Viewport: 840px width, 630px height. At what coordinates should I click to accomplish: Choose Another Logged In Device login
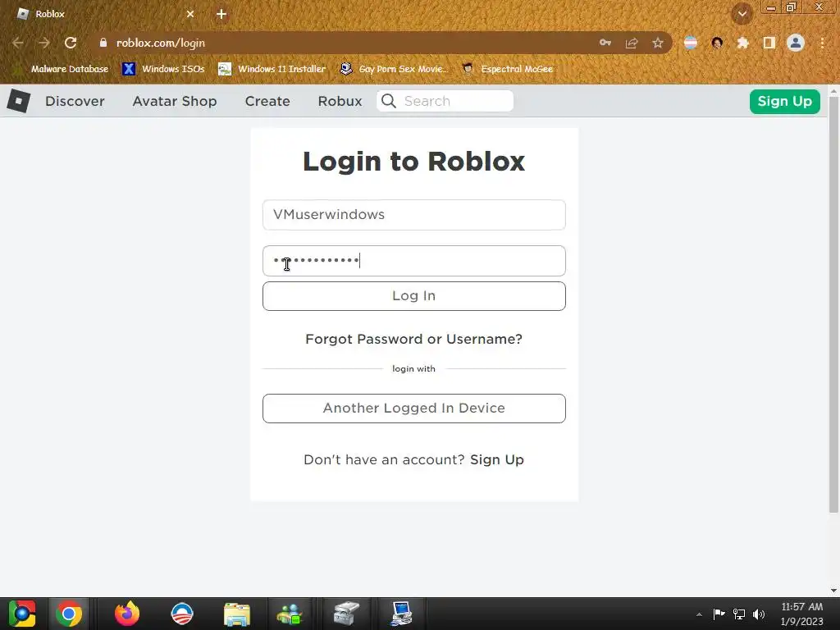(x=414, y=409)
